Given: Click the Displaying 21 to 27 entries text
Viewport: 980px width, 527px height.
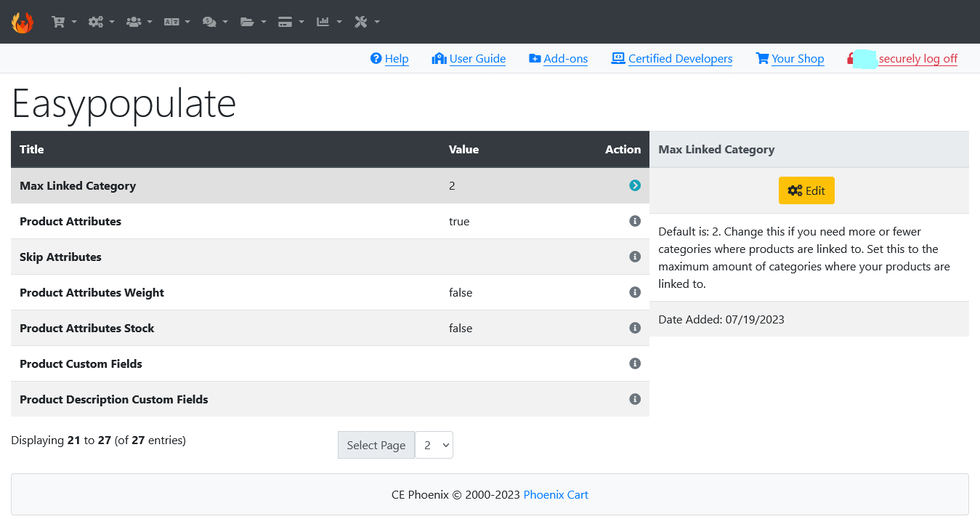Looking at the screenshot, I should point(99,440).
